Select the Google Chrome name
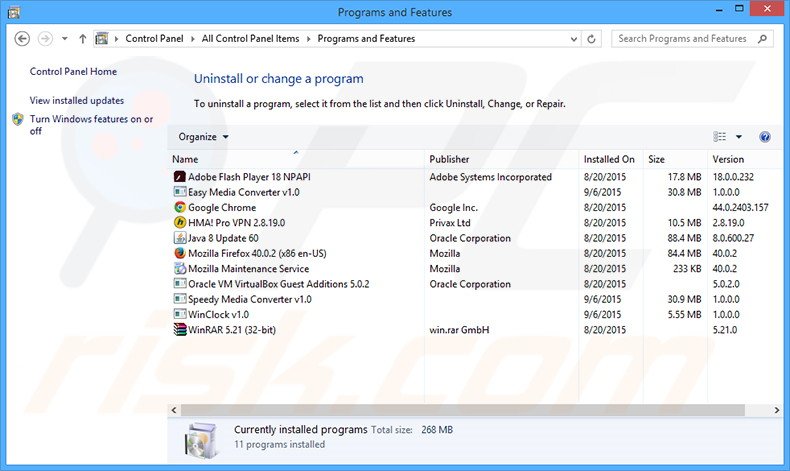790x471 pixels. 222,208
